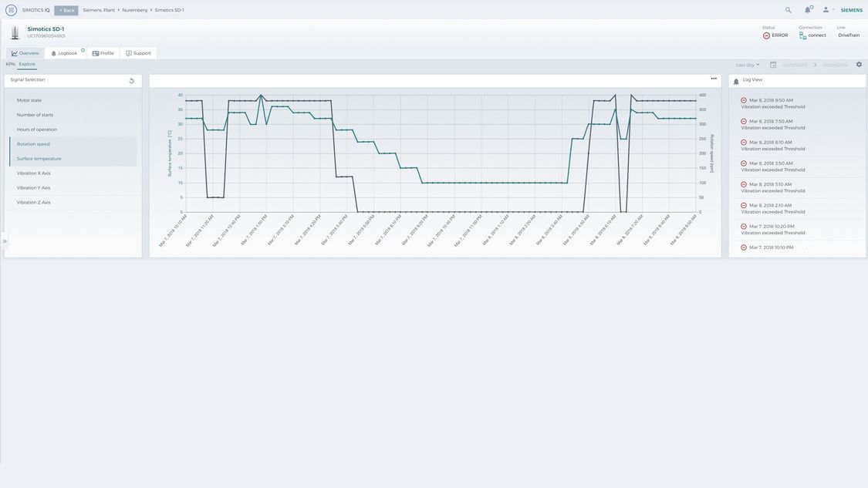This screenshot has width=868, height=488.
Task: Open the app launcher grid icon
Action: (11, 10)
